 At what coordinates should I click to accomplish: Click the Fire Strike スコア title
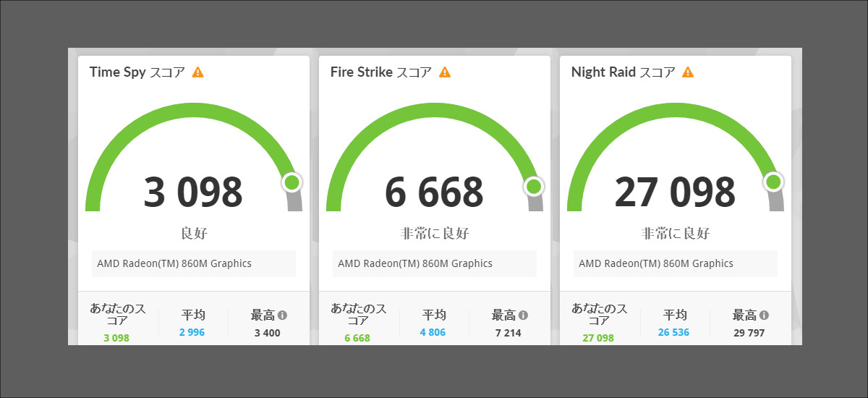pos(380,72)
